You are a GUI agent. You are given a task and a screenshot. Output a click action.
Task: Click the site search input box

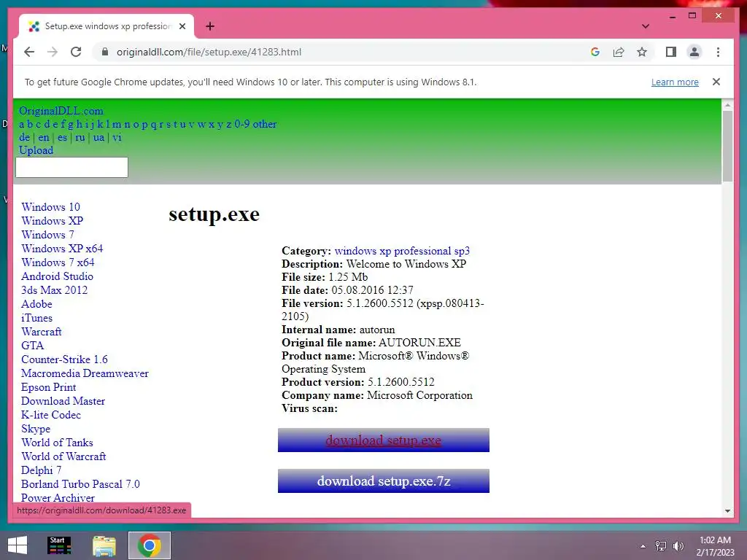point(72,167)
